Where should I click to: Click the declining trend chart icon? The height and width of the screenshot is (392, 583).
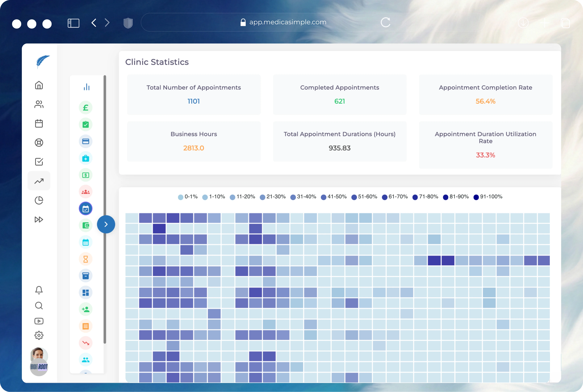click(x=86, y=343)
